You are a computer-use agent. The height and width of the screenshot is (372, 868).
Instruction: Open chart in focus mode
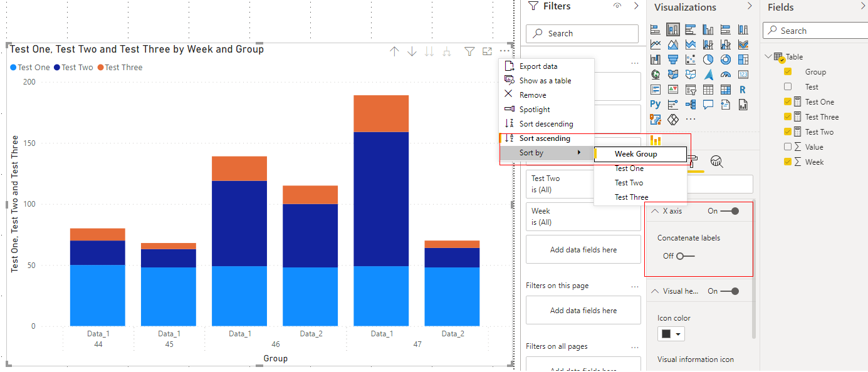(x=487, y=51)
